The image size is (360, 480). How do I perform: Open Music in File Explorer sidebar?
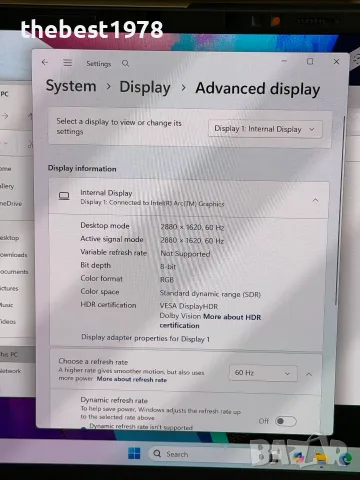[7, 305]
